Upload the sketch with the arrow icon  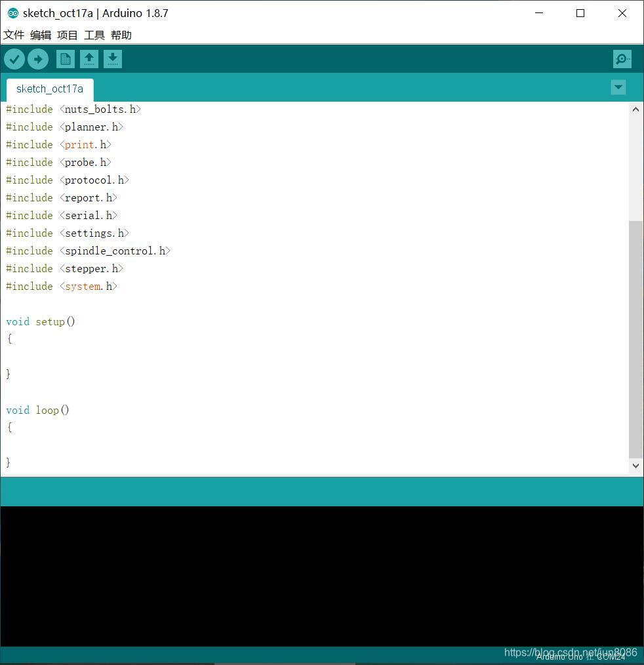(38, 59)
